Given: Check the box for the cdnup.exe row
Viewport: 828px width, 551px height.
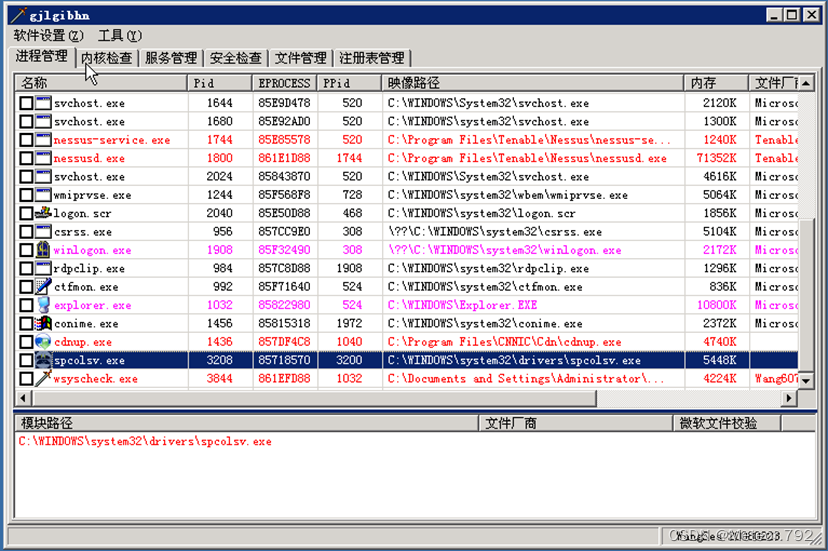Looking at the screenshot, I should (26, 342).
